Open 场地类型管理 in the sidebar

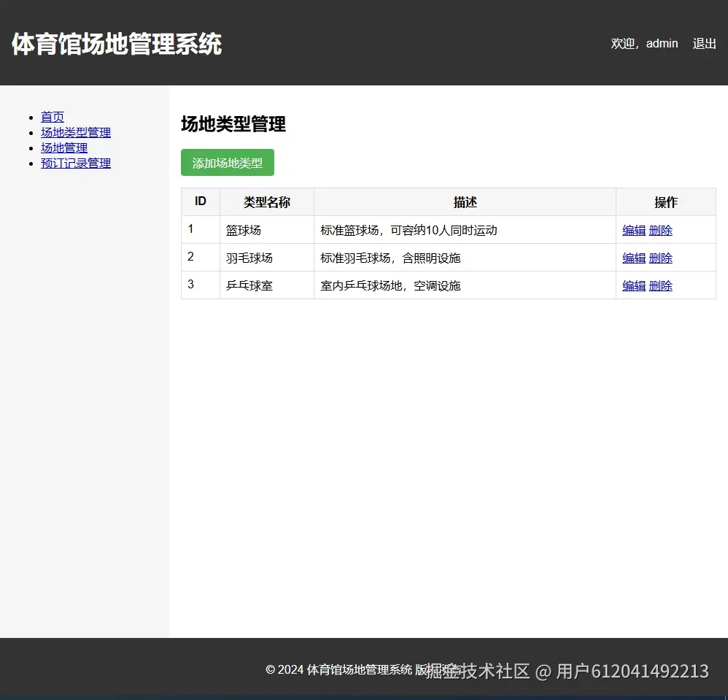[x=76, y=132]
